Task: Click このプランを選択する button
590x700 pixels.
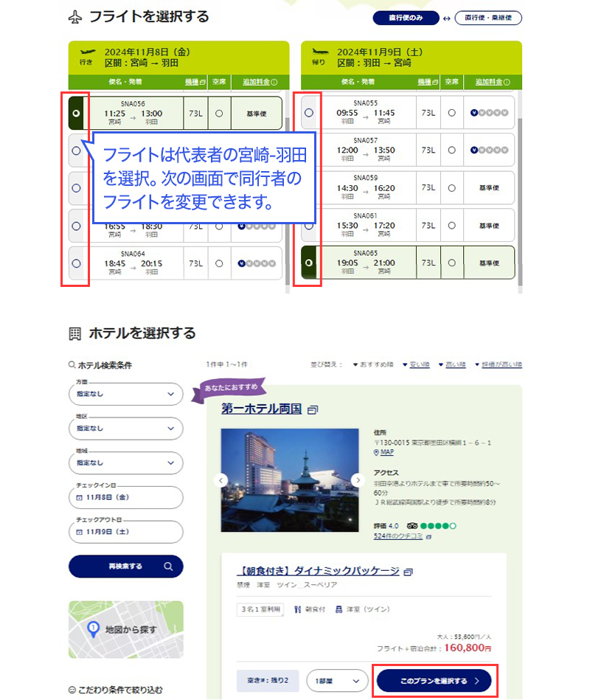Action: coord(434,681)
